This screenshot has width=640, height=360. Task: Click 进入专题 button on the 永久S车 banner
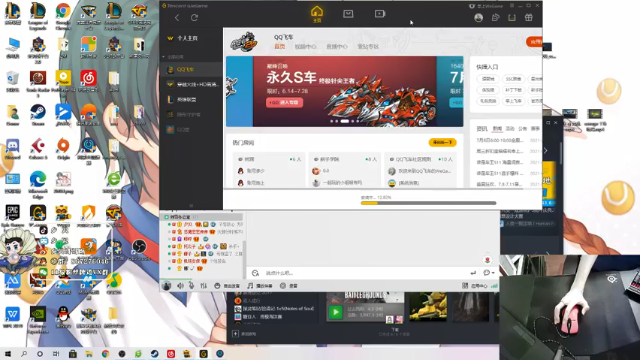pyautogui.click(x=284, y=102)
